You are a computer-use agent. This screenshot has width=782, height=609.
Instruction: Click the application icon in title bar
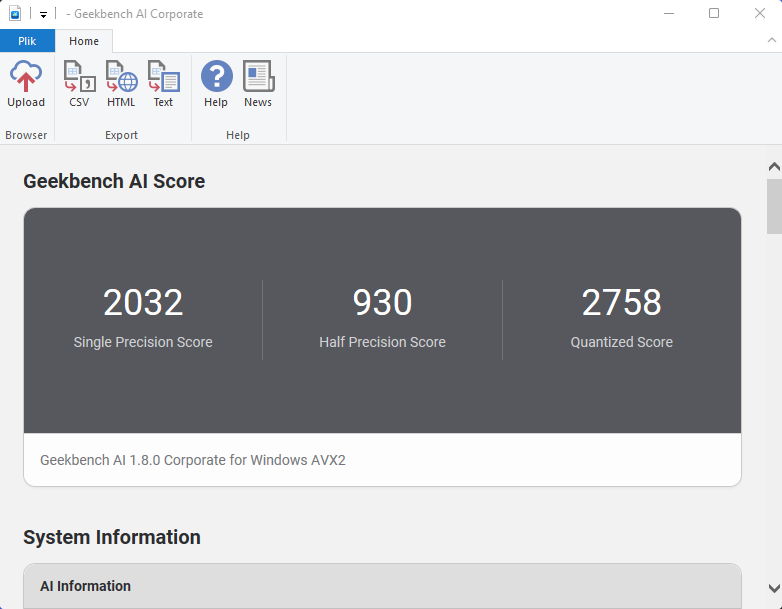[x=15, y=13]
